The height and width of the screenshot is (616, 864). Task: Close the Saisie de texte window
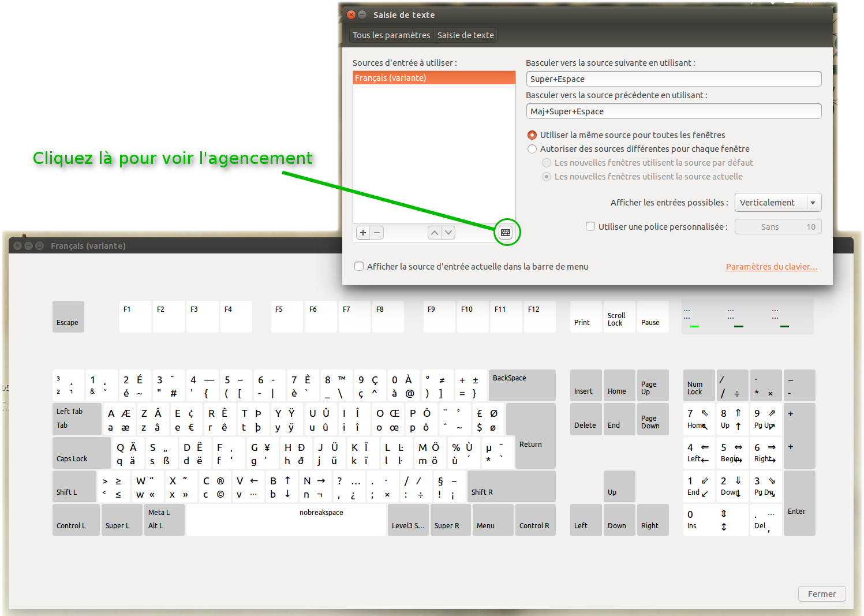click(x=351, y=15)
